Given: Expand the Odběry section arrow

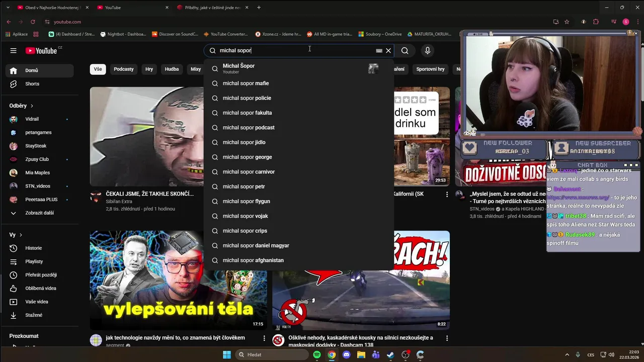Looking at the screenshot, I should tap(32, 106).
